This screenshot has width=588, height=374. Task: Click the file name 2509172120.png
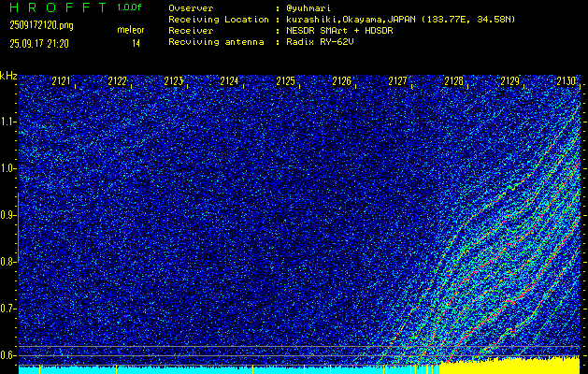(41, 25)
